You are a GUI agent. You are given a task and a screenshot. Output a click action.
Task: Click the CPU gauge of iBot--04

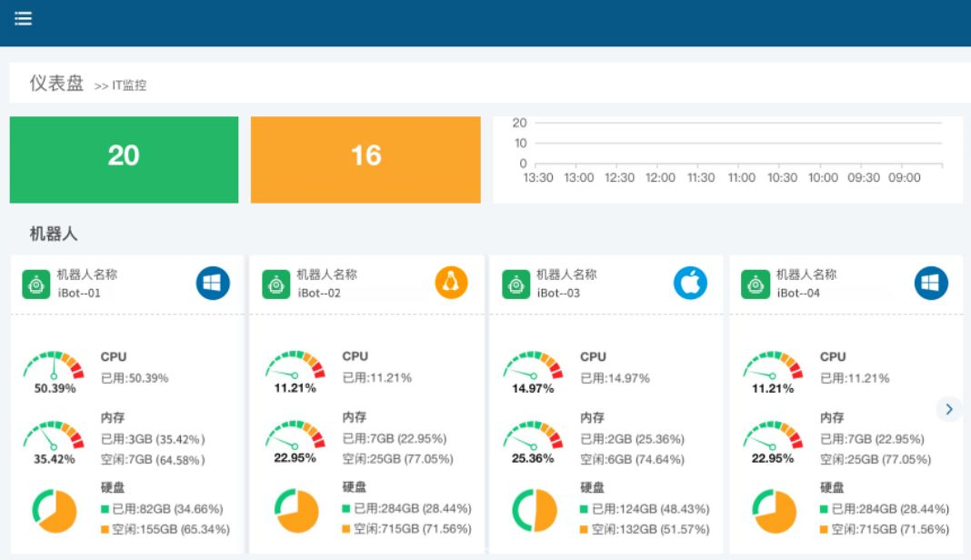point(773,373)
